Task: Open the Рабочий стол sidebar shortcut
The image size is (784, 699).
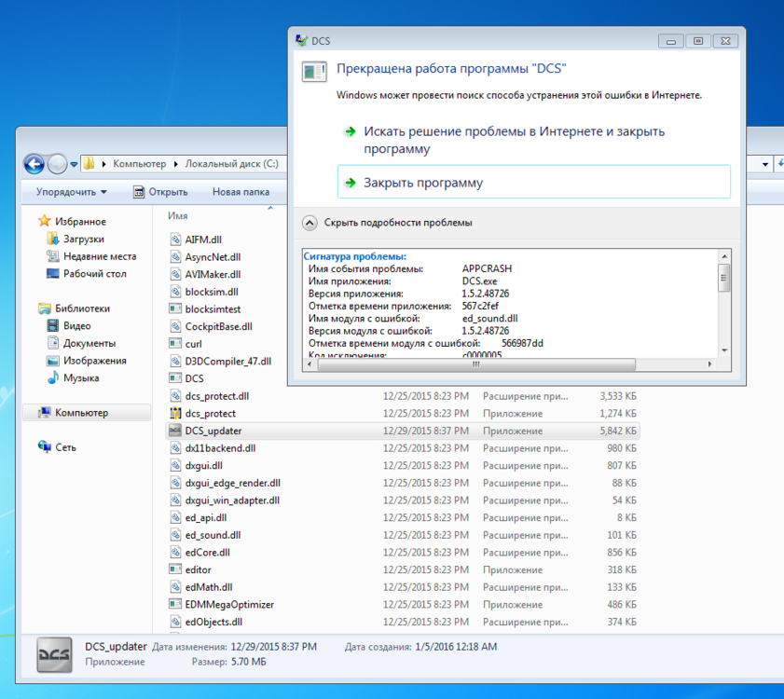Action: tap(94, 274)
